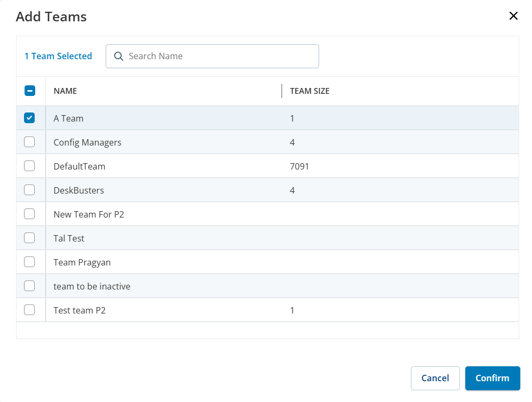The width and height of the screenshot is (532, 402).
Task: Close the Add Teams dialog
Action: pyautogui.click(x=513, y=16)
